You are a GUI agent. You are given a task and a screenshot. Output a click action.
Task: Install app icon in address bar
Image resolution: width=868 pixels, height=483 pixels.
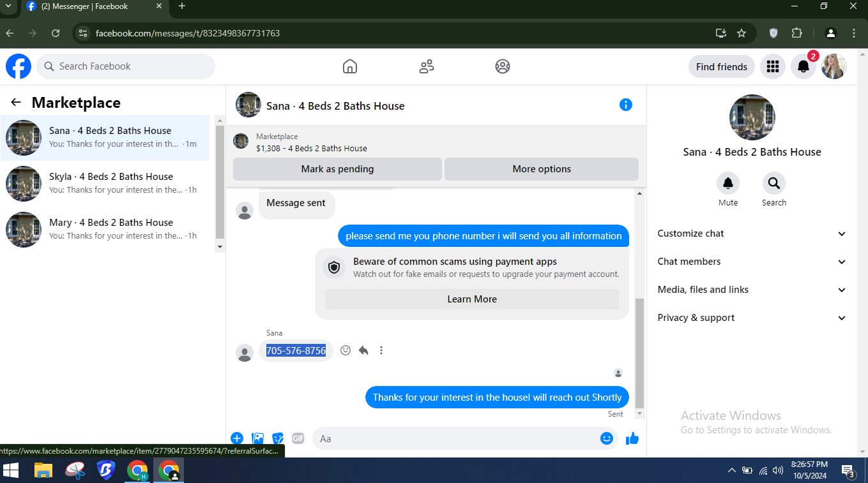coord(720,33)
